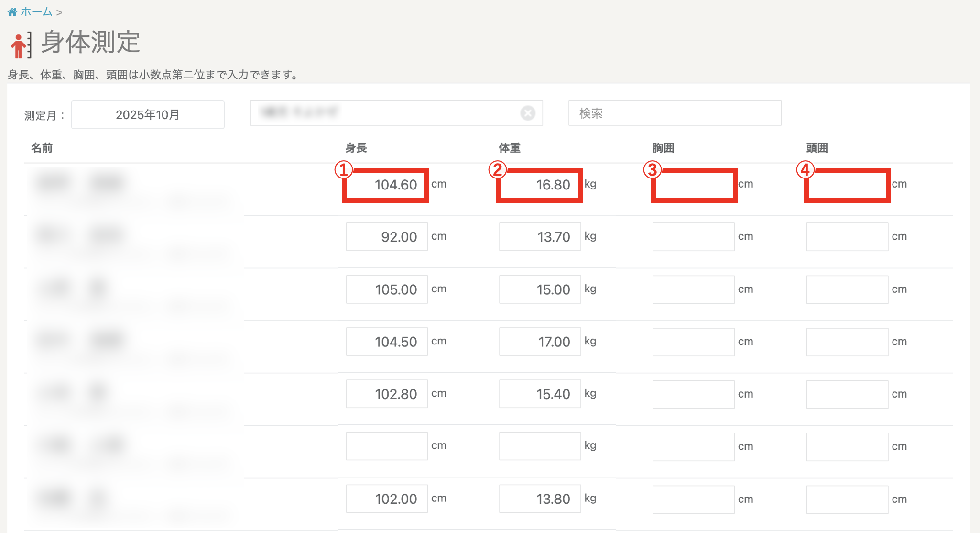The width and height of the screenshot is (980, 533).
Task: Click the 身長 column header
Action: pos(356,148)
